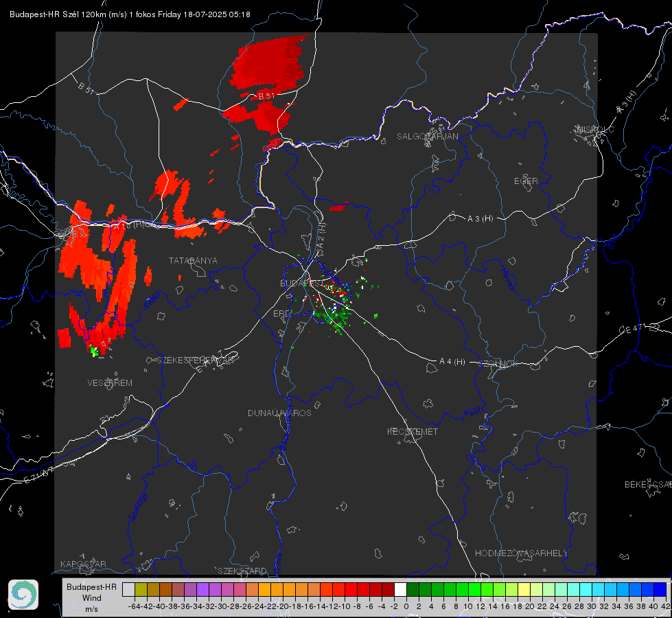Click the DUNAÚJVÁROS city label

pyautogui.click(x=279, y=413)
